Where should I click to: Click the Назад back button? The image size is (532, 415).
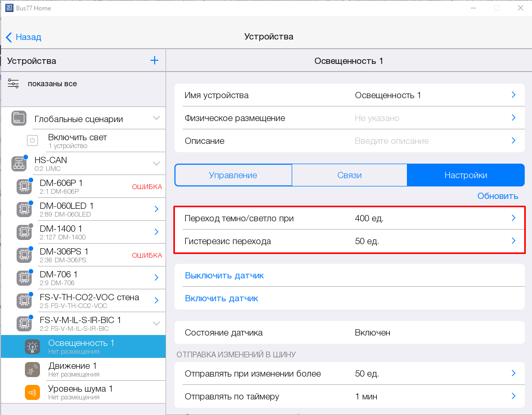point(23,37)
